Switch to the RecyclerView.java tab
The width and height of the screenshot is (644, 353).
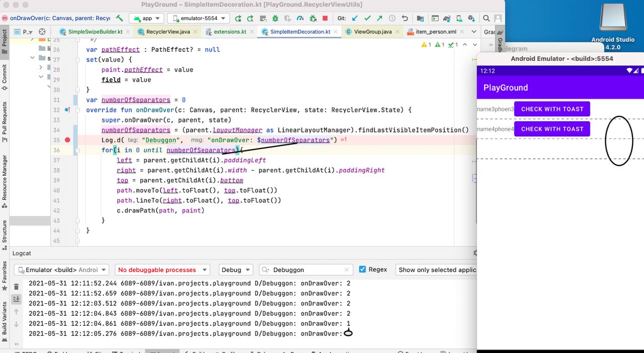[x=168, y=32]
